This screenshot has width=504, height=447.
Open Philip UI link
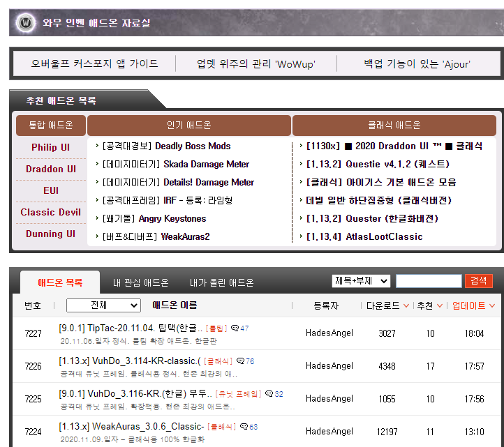pyautogui.click(x=51, y=147)
